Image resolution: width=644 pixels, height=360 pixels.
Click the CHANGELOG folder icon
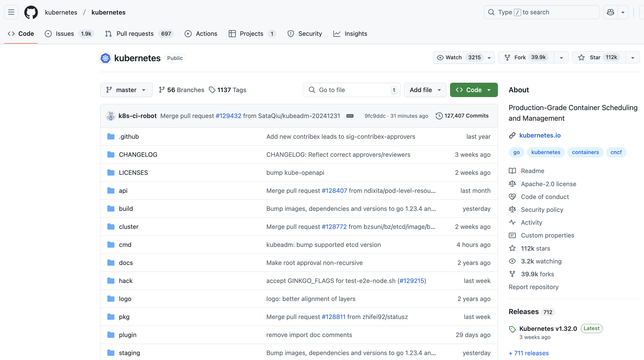click(x=111, y=155)
